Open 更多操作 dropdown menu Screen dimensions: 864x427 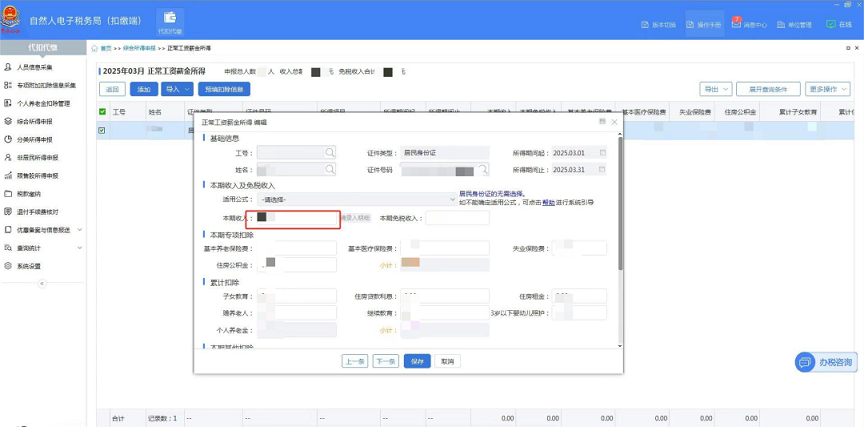pos(827,89)
